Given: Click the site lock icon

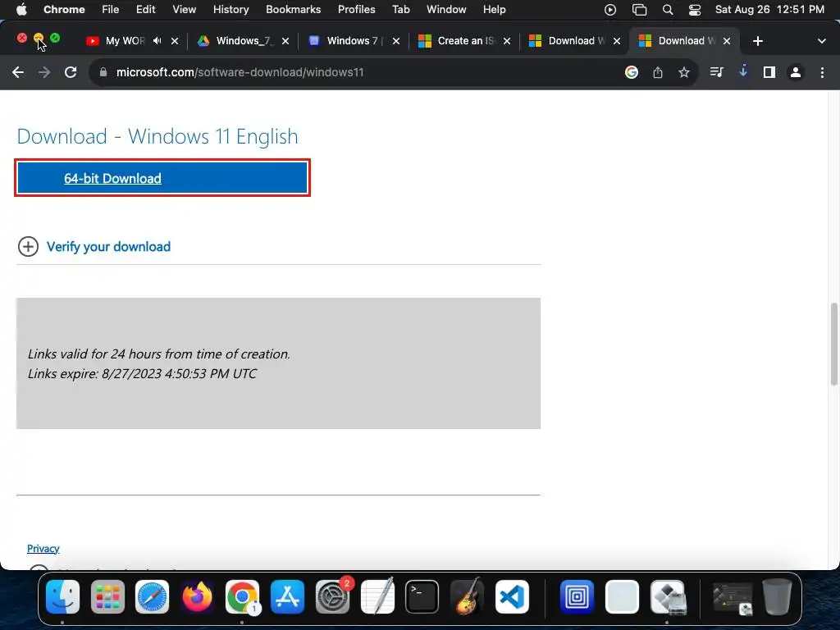Looking at the screenshot, I should [x=103, y=72].
